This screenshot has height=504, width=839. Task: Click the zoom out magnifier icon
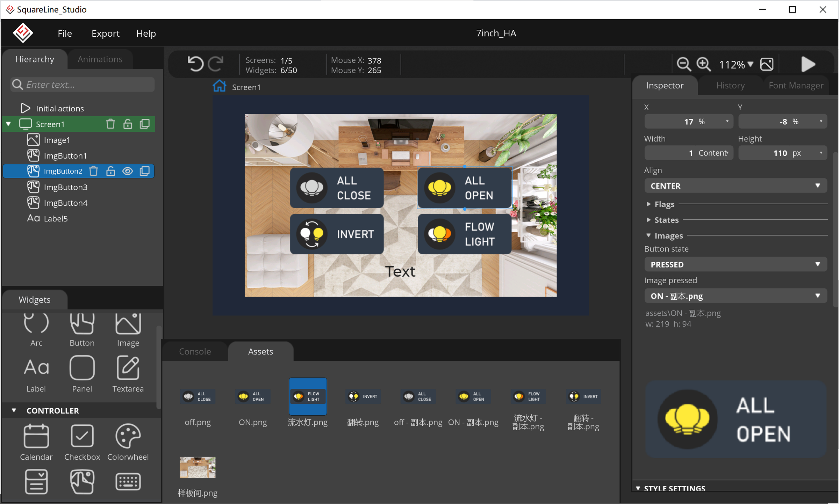point(683,64)
